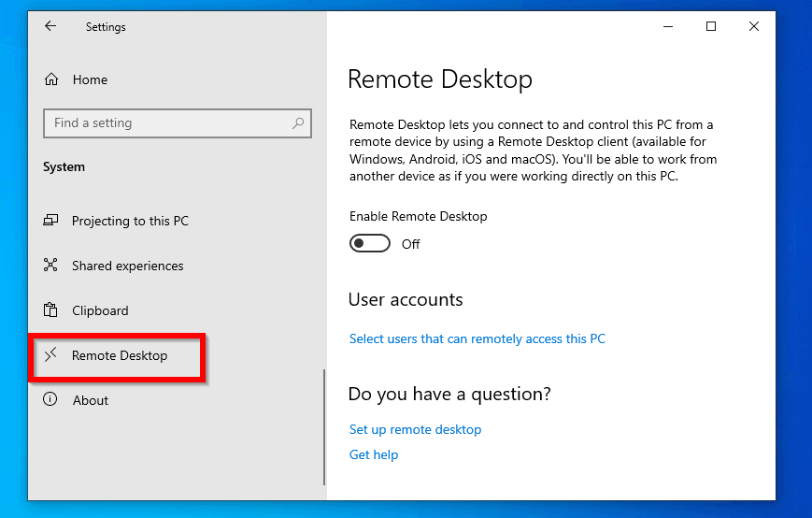
Task: Click the back arrow icon
Action: [x=50, y=26]
